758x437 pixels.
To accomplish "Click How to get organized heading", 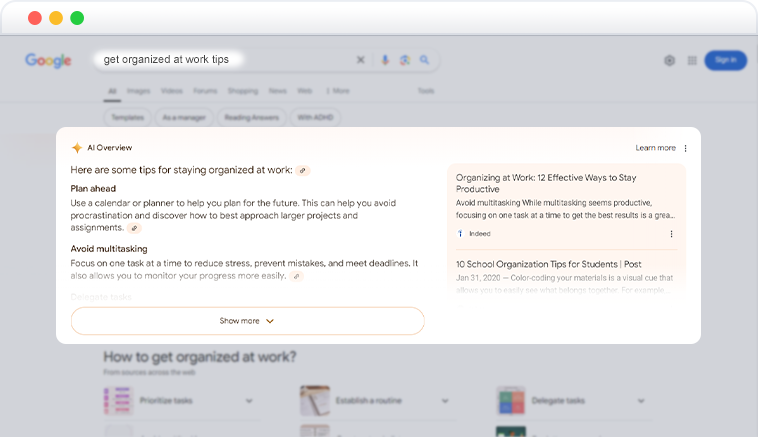I will (200, 357).
